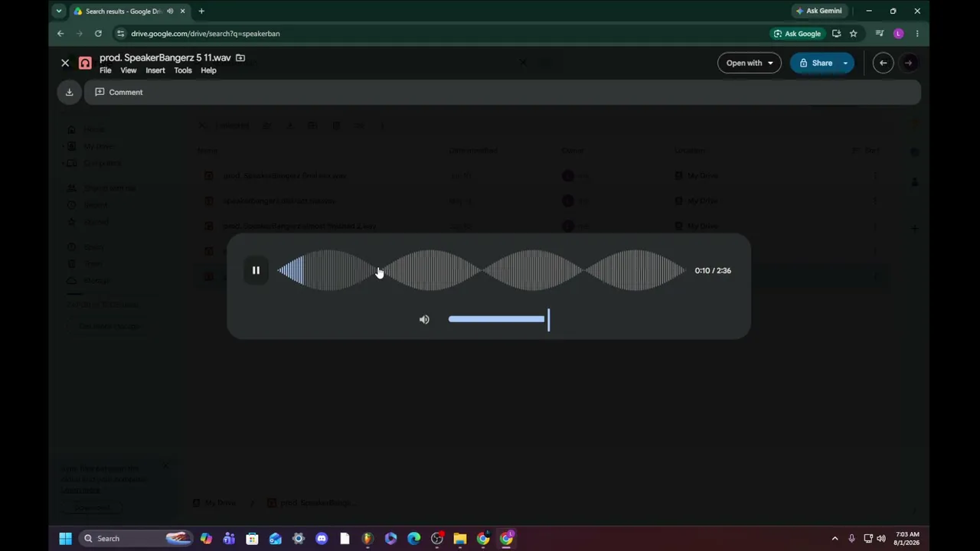This screenshot has width=980, height=551.
Task: Adjust the volume slider bar
Action: click(498, 319)
